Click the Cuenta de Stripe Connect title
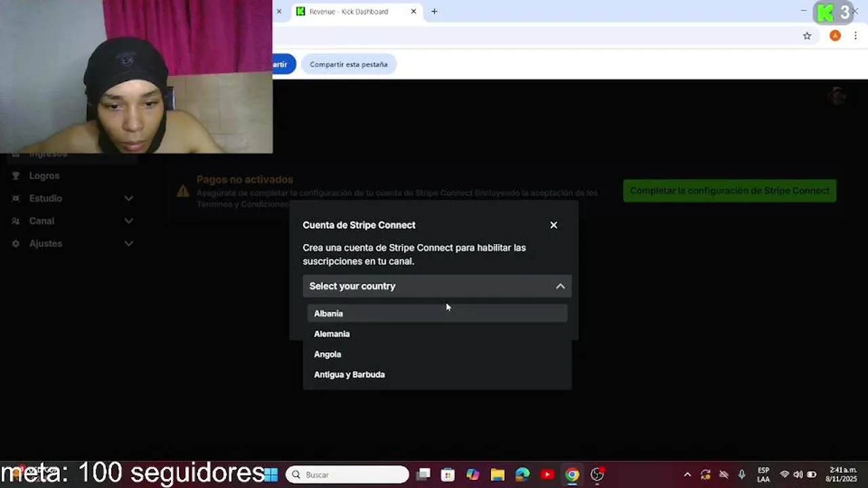 359,225
